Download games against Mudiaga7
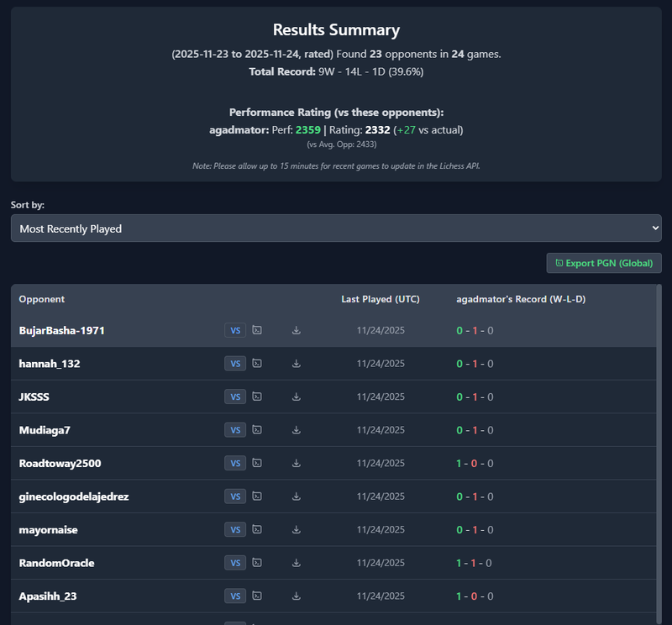Viewport: 672px width, 625px height. tap(297, 430)
